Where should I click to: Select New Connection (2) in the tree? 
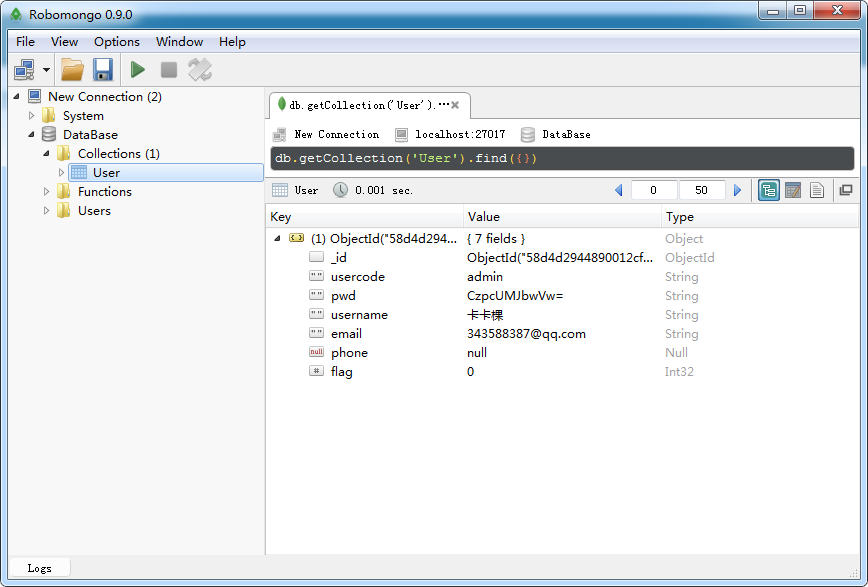tap(105, 96)
